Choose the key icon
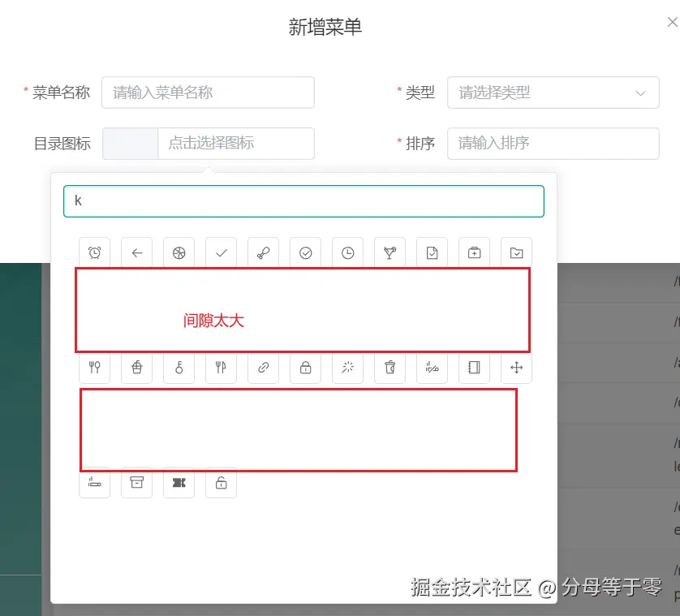The image size is (680, 616). coord(179,368)
